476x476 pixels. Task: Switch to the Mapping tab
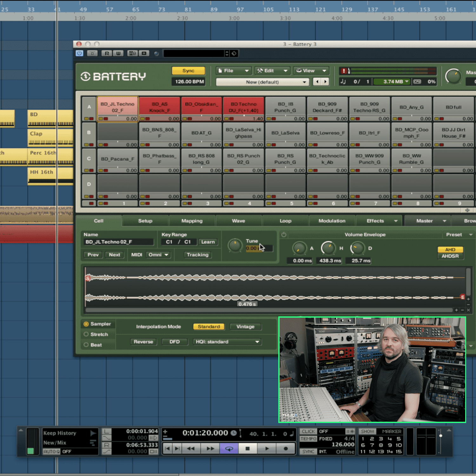click(x=192, y=221)
